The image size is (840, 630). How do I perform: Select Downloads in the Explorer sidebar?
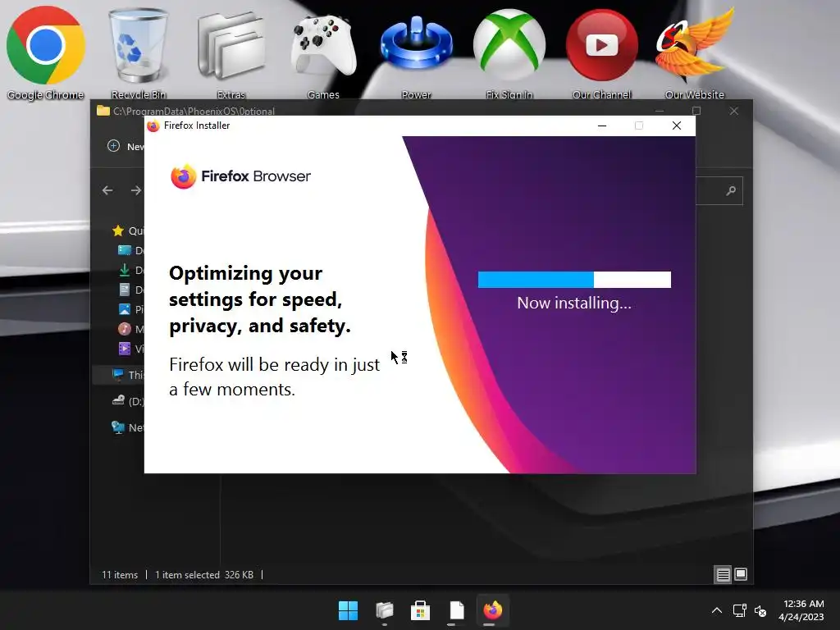point(130,270)
